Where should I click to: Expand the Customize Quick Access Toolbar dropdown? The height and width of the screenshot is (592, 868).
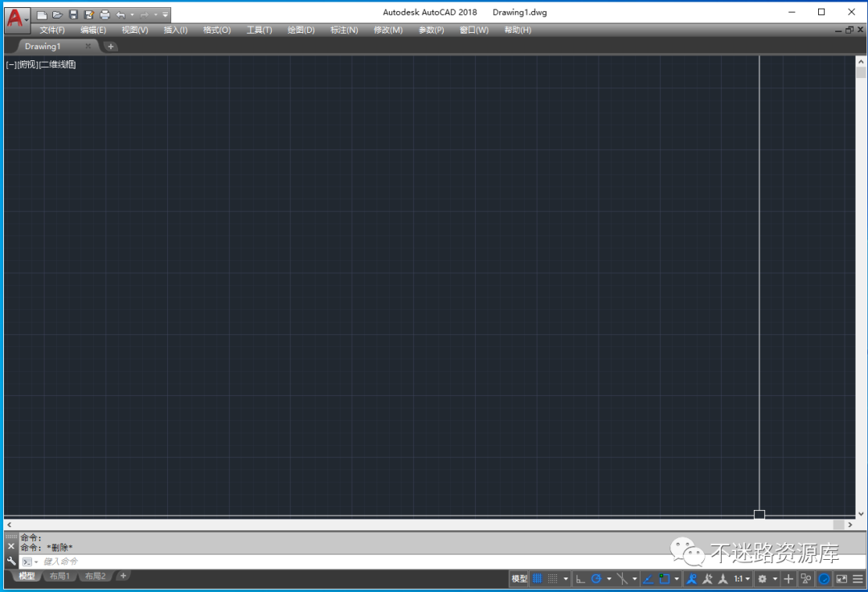pos(165,15)
